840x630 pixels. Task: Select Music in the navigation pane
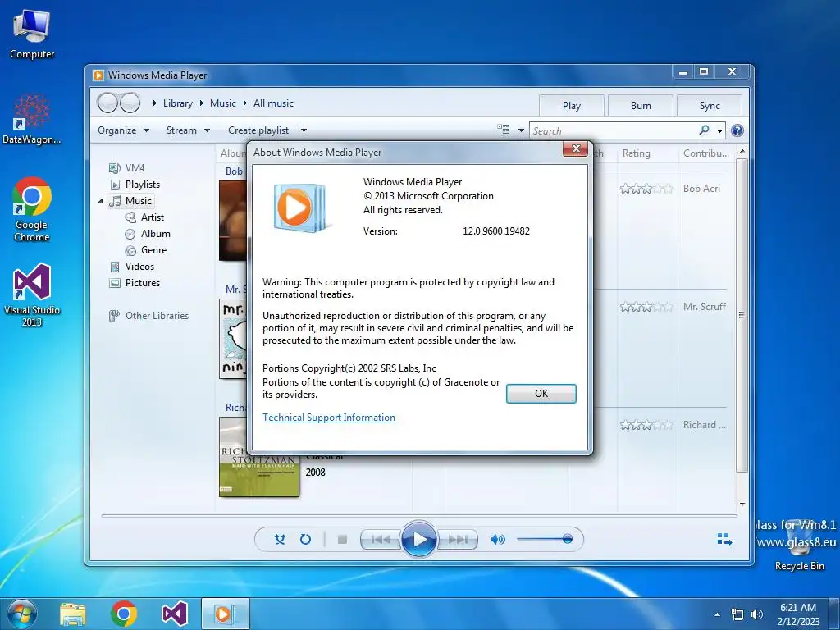click(130, 201)
